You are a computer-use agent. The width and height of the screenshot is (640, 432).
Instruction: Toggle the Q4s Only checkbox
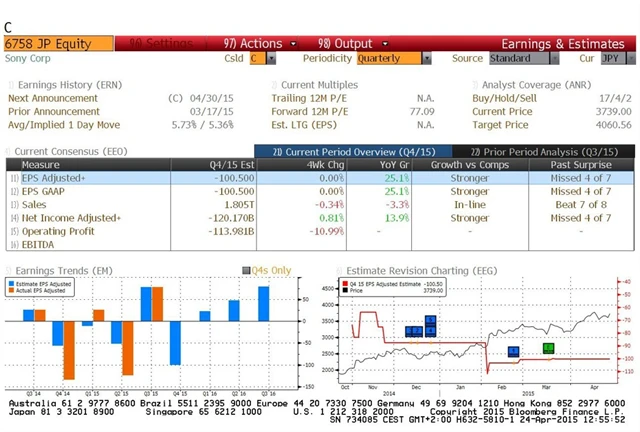pyautogui.click(x=245, y=270)
